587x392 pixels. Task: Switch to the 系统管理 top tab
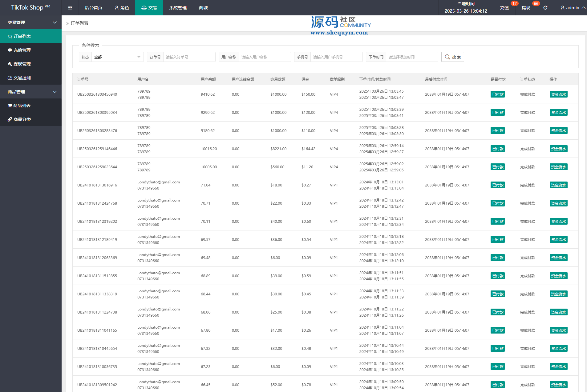(178, 8)
